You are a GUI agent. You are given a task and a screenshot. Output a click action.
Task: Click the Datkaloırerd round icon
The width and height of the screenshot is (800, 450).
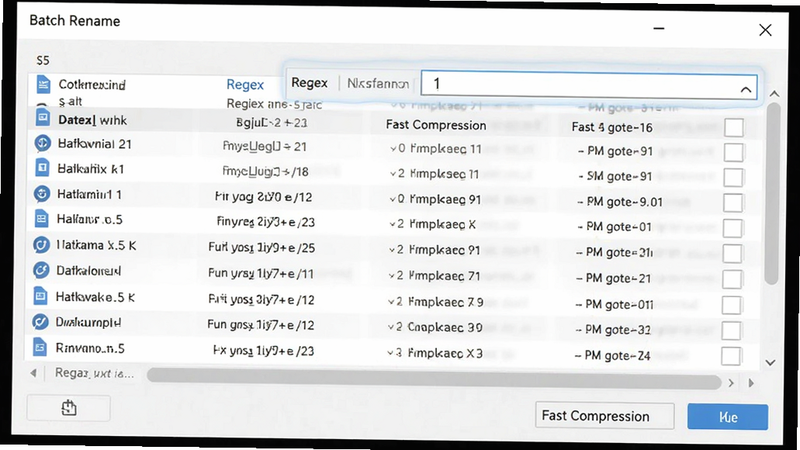coord(41,270)
